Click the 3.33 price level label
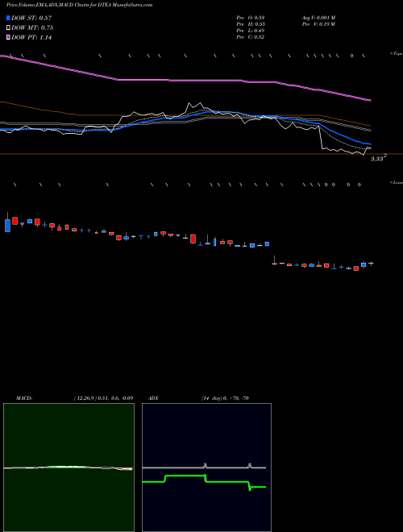Screen dimensions: 403x532 pyautogui.click(x=378, y=158)
